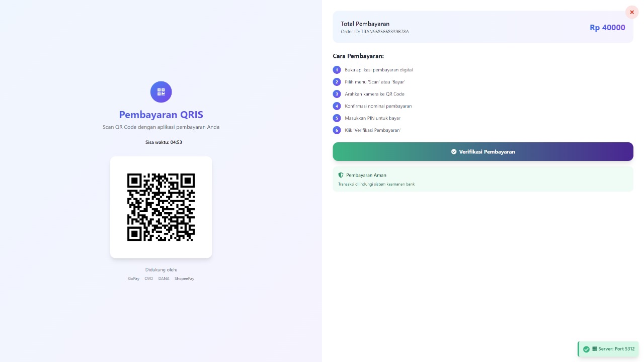Click 'Arahkan kamera ke QR Code' text

(375, 94)
